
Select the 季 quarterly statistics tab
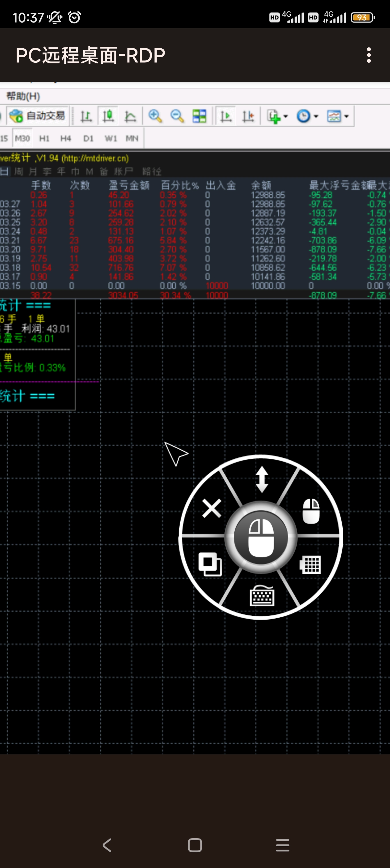[47, 172]
